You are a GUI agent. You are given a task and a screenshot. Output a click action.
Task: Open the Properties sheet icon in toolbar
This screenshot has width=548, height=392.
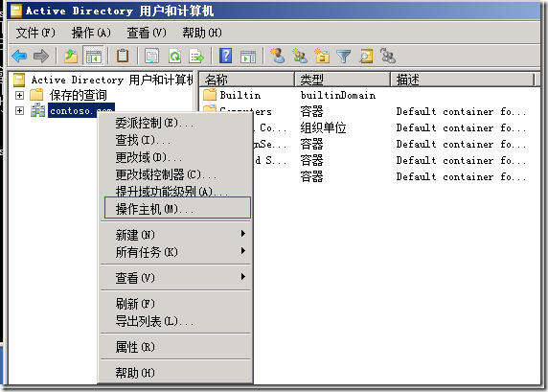pyautogui.click(x=151, y=56)
